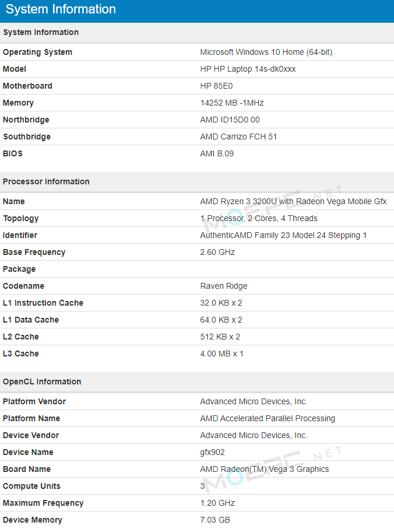
Task: Click the 'Board Name' row label
Action: point(27,469)
